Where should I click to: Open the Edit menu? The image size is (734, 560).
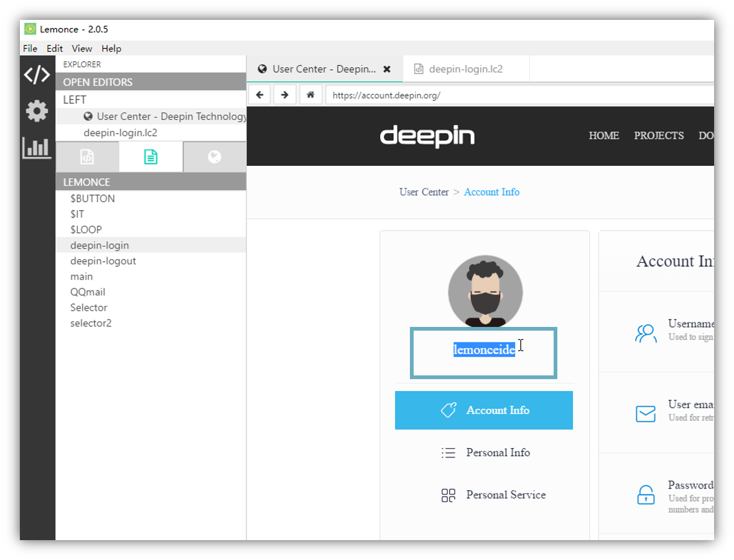click(54, 48)
